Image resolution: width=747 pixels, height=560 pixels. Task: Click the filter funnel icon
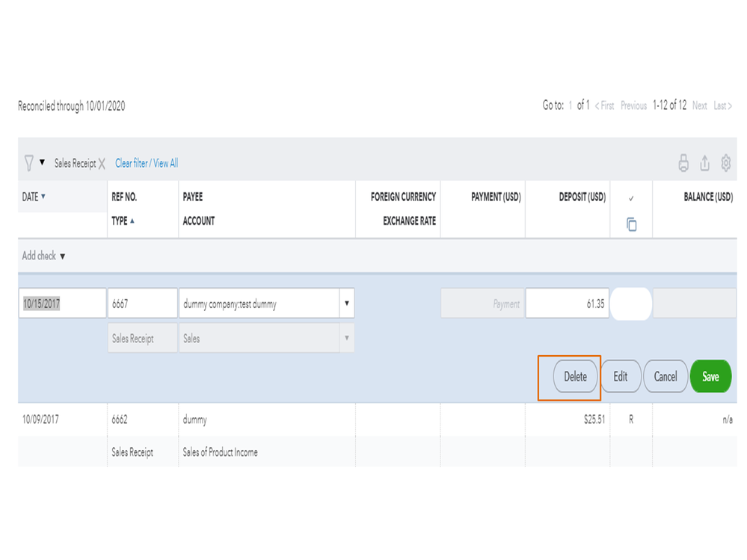(x=28, y=163)
